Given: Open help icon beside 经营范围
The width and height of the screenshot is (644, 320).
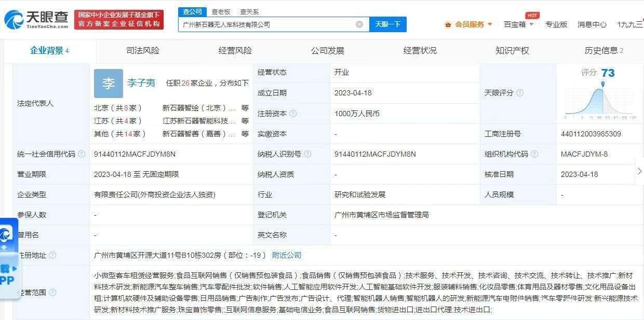Looking at the screenshot, I should coord(52,293).
